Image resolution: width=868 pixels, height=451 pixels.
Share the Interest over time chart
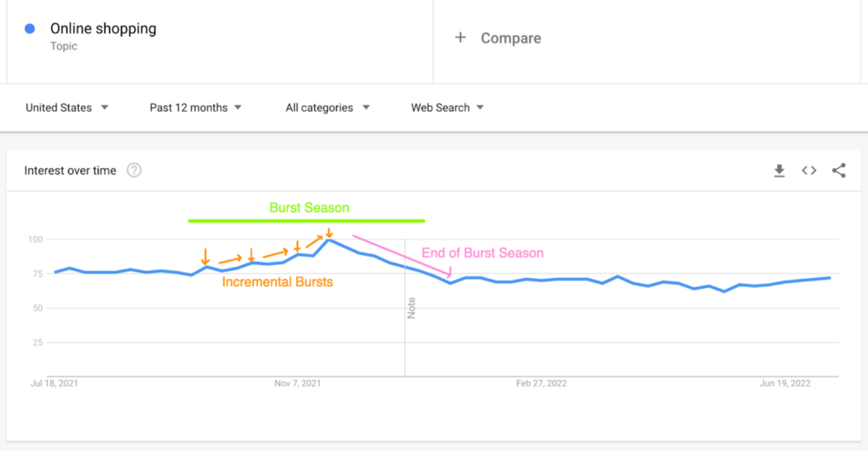(839, 170)
